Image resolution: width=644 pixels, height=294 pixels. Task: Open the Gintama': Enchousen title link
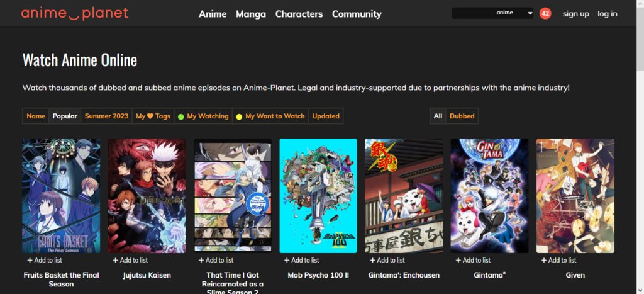pyautogui.click(x=404, y=275)
